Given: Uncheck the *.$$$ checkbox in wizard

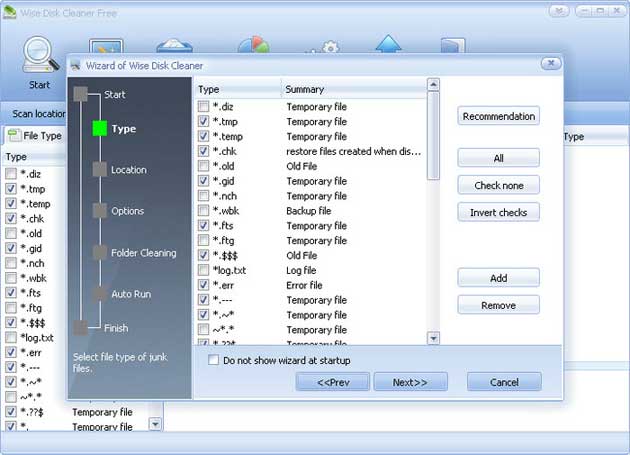Looking at the screenshot, I should [x=203, y=255].
